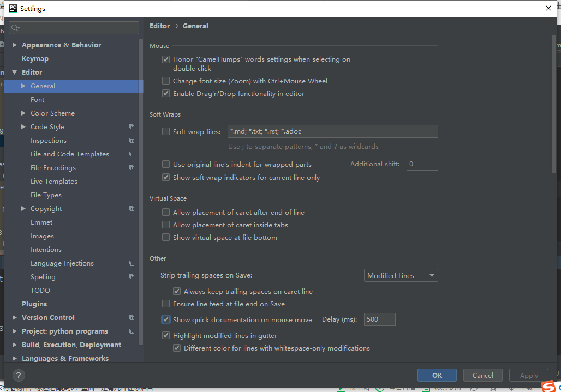The height and width of the screenshot is (392, 561).
Task: Toggle Enable Drag'n'Drop functionality in editor
Action: click(166, 93)
